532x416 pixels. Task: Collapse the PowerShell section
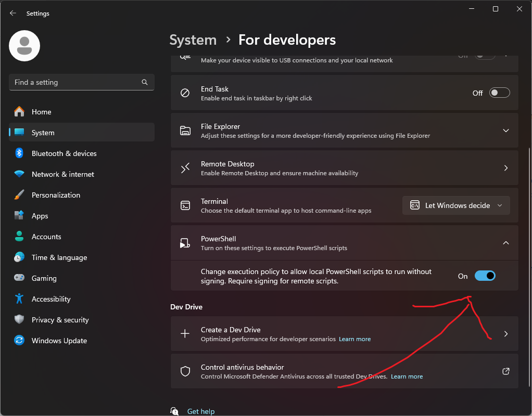pyautogui.click(x=505, y=242)
